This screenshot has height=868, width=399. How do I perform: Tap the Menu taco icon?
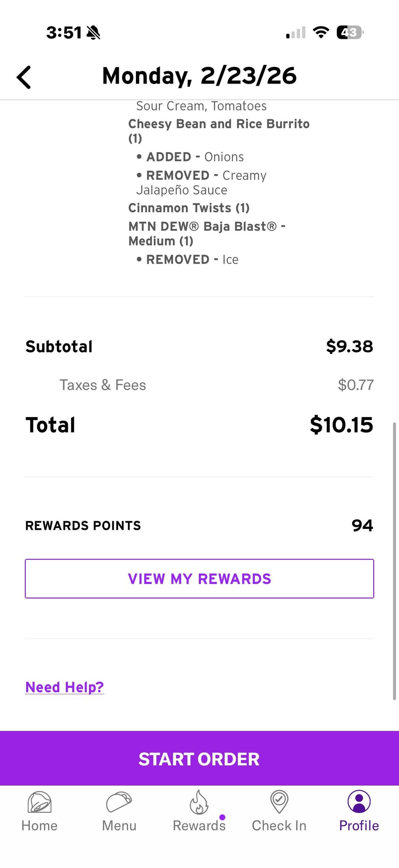click(x=119, y=802)
